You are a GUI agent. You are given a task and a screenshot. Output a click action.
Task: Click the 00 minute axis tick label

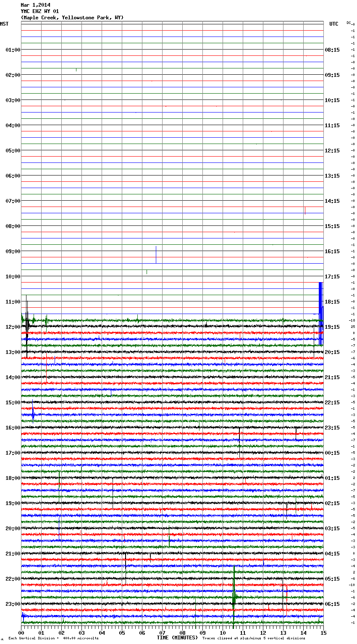click(21, 633)
